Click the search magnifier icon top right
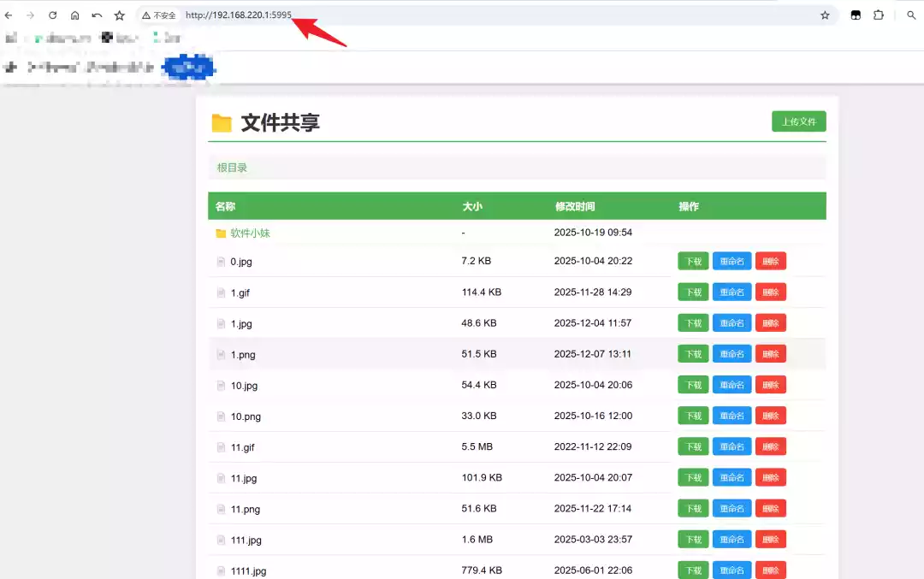Viewport: 924px width, 579px height. click(911, 15)
